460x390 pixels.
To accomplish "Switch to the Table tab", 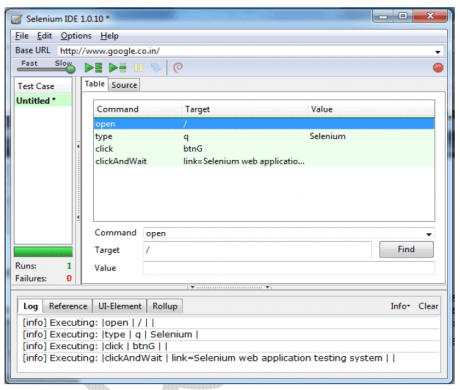I will [95, 84].
